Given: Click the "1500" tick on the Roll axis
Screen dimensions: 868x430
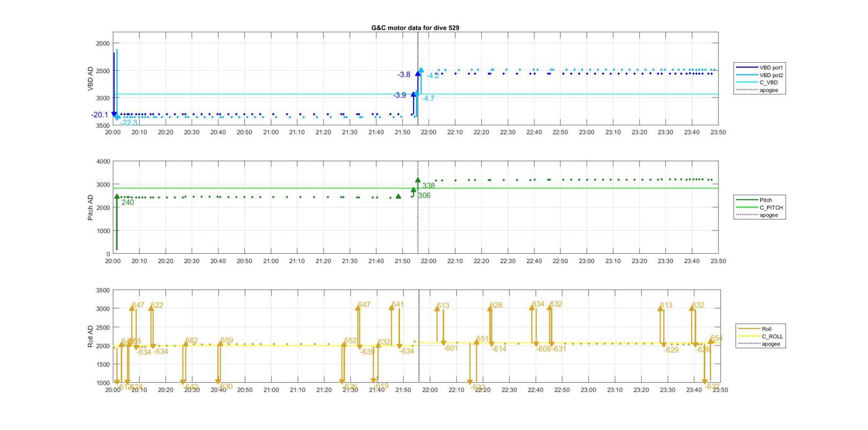Looking at the screenshot, I should [103, 364].
